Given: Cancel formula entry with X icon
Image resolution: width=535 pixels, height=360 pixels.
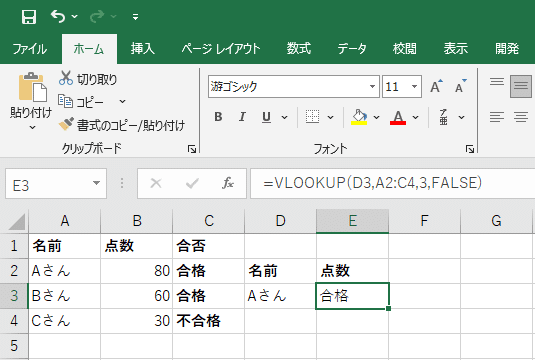Looking at the screenshot, I should (156, 184).
